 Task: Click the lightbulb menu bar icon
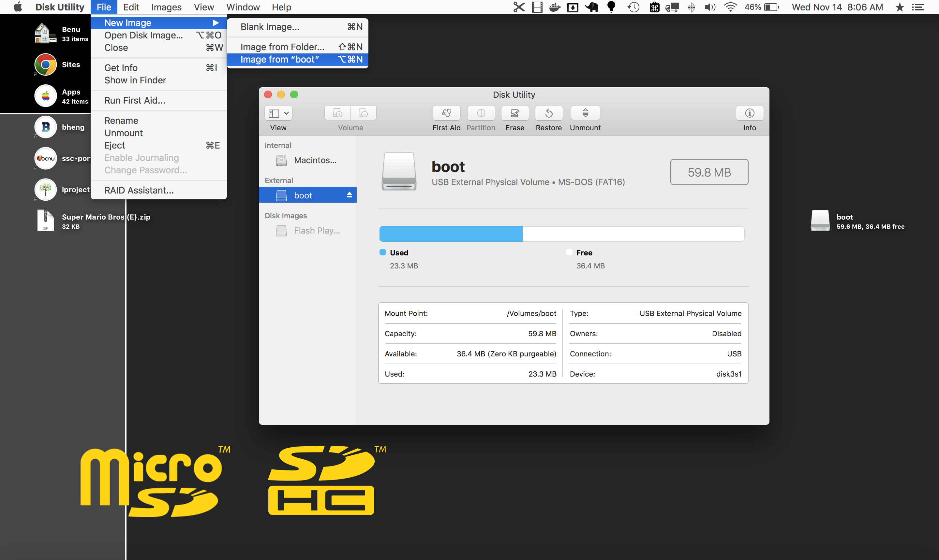(611, 7)
